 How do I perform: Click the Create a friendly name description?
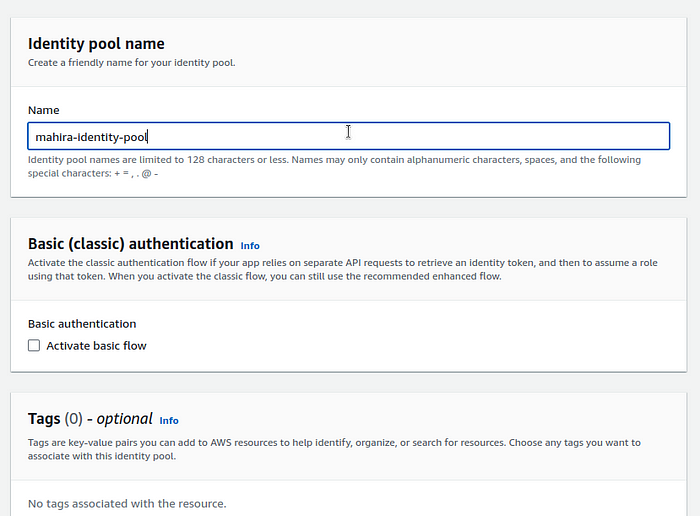pyautogui.click(x=132, y=62)
